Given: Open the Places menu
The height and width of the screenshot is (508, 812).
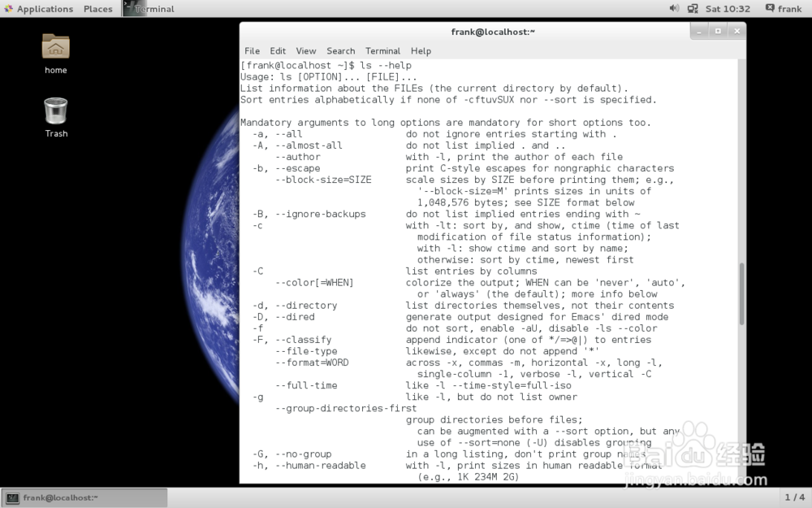Looking at the screenshot, I should pos(98,9).
